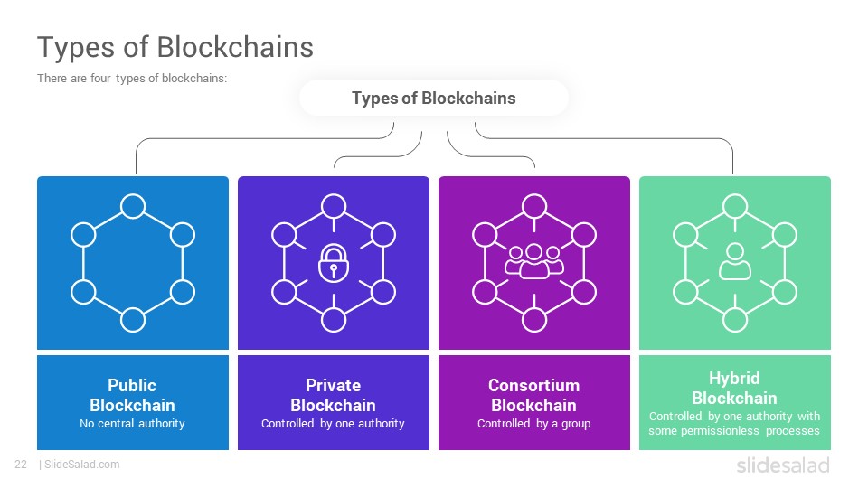Screen dimensions: 868x488
Task: Select the public blockchain hexagon network icon
Action: click(133, 263)
